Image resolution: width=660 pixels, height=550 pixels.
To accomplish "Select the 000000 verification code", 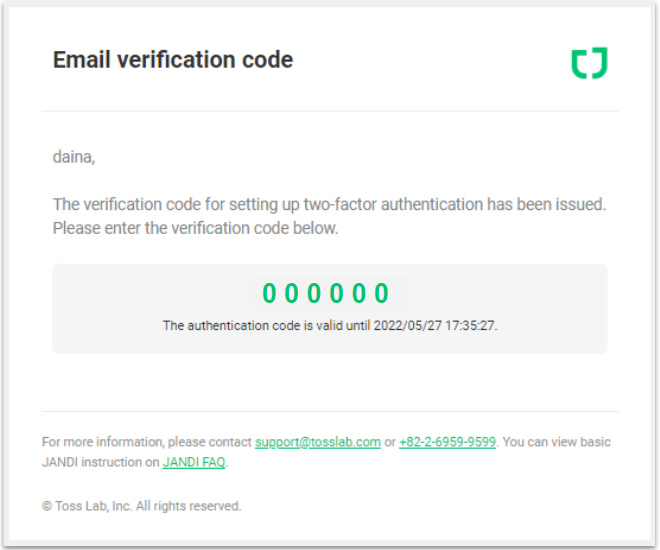I will (x=326, y=293).
